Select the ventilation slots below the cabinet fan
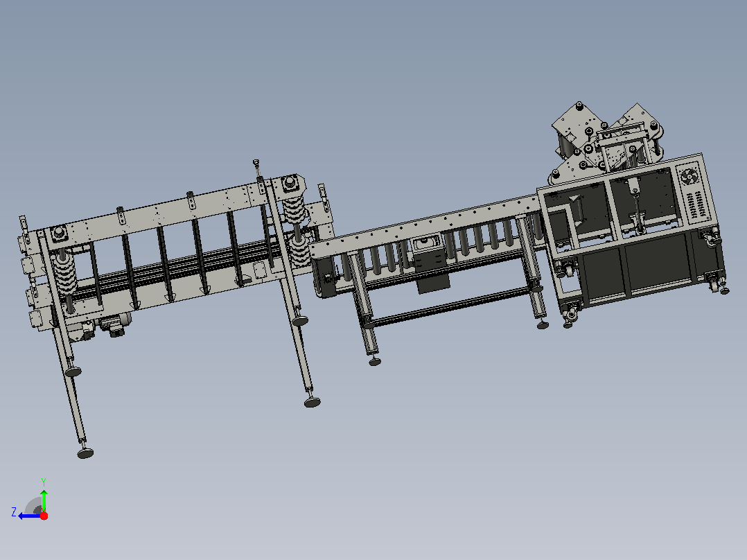This screenshot has width=747, height=560. click(696, 204)
